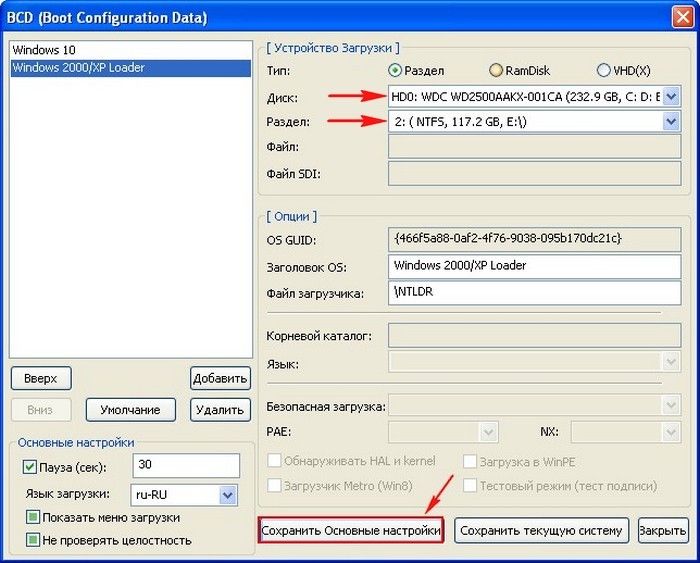The image size is (700, 563).
Task: Toggle Тестовый режим (тест подписи) checkbox
Action: point(470,485)
